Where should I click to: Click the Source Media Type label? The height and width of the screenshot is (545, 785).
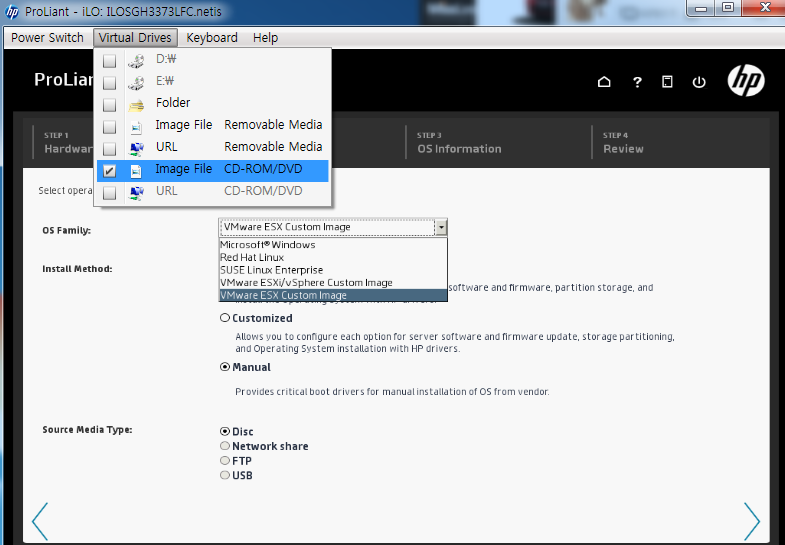pyautogui.click(x=87, y=429)
